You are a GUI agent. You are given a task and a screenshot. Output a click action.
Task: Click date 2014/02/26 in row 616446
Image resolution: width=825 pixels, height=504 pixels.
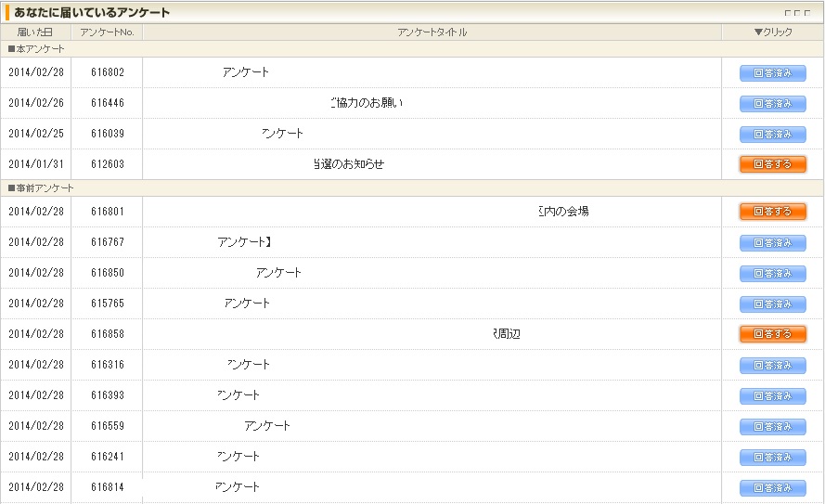pyautogui.click(x=36, y=103)
